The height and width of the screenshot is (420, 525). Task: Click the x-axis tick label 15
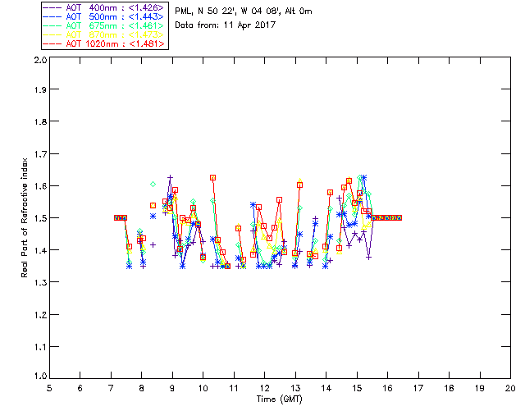[357, 388]
